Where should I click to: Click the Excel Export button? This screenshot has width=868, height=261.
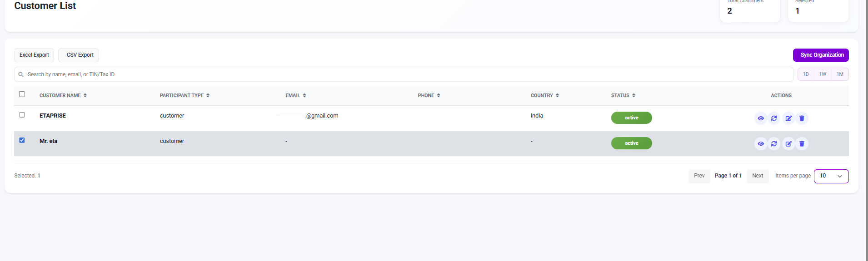point(34,55)
